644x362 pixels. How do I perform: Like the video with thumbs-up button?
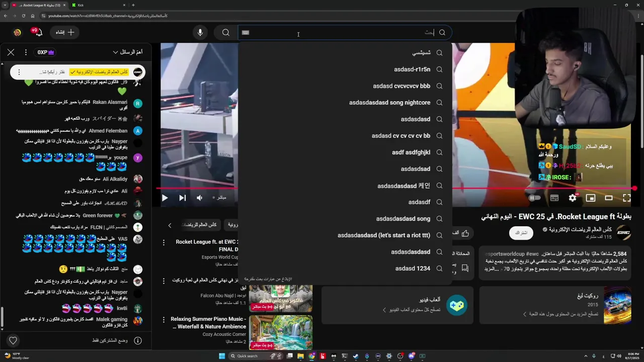click(465, 233)
